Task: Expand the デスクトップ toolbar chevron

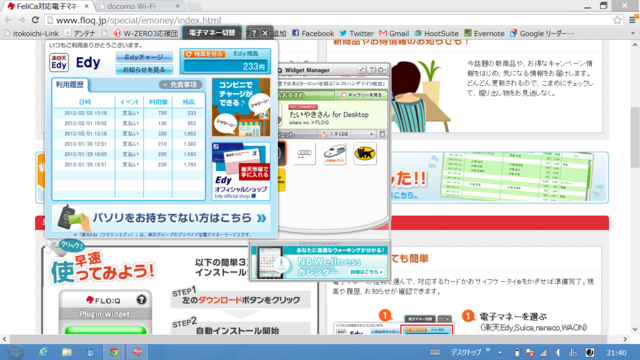Action: point(487,350)
